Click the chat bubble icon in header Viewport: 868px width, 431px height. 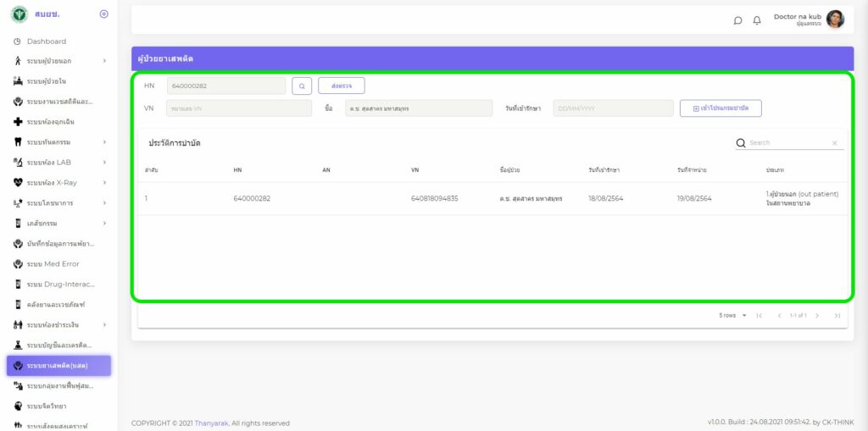[x=737, y=20]
